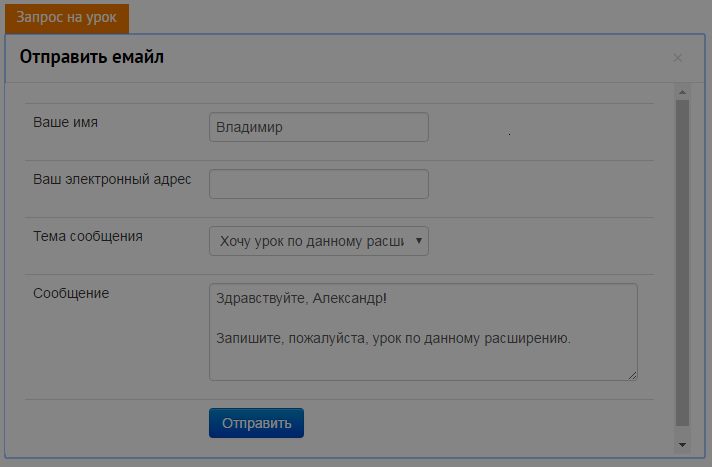The image size is (712, 467).
Task: Open the Хочу урок по данному расширению combo box
Action: [319, 241]
